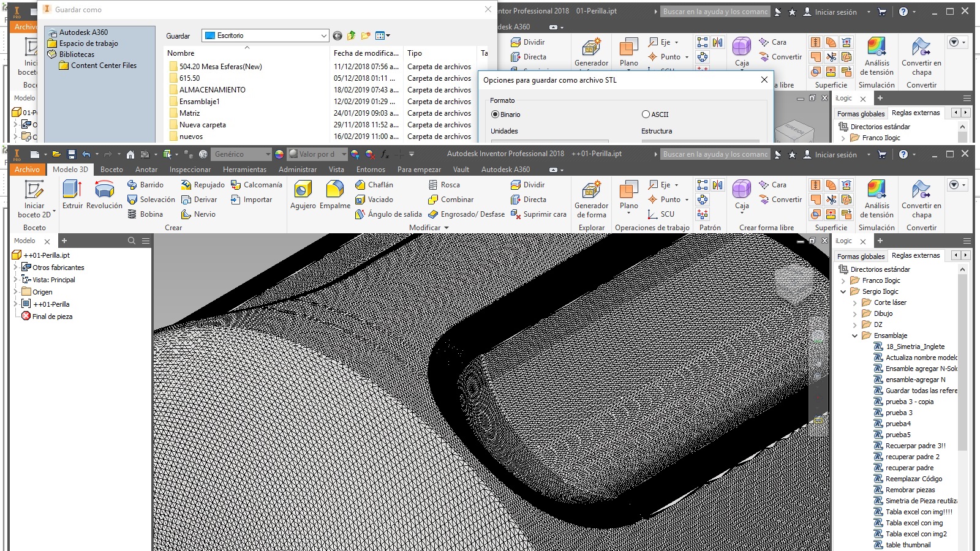This screenshot has height=551, width=980.
Task: Select the Binario format option
Action: (x=495, y=114)
